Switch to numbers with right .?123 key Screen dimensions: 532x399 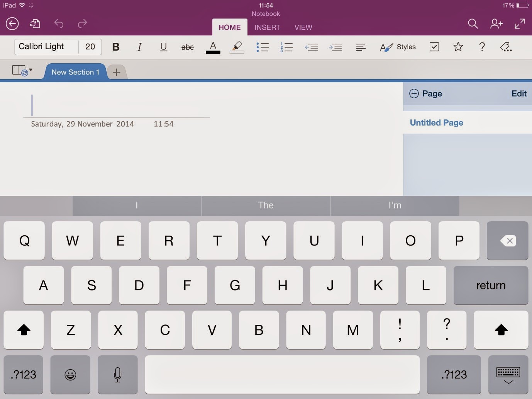pos(454,375)
